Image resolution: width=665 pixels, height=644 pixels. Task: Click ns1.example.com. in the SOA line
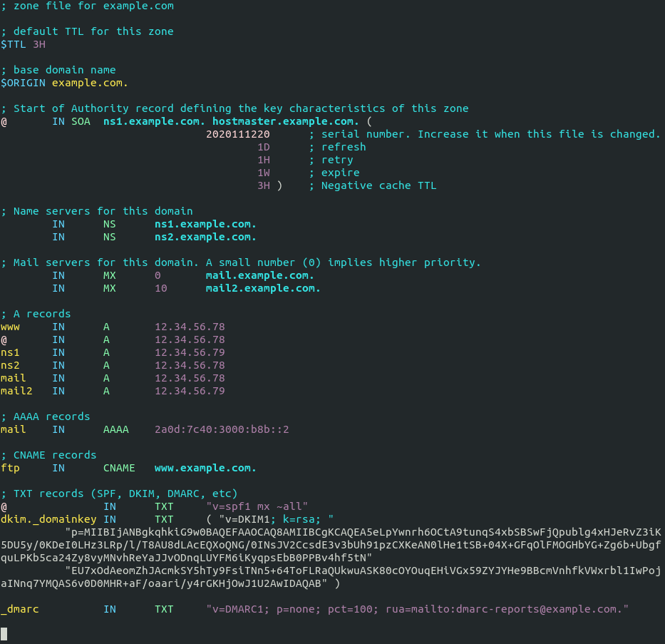pyautogui.click(x=154, y=122)
